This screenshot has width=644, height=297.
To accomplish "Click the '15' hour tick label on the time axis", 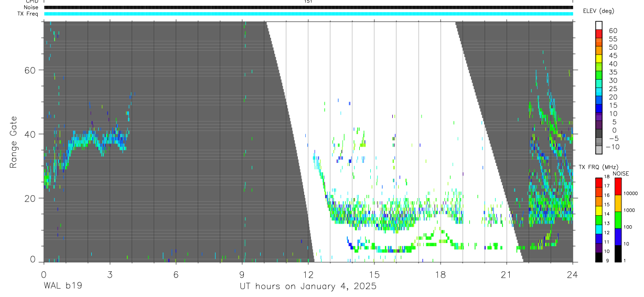I will 374,274.
